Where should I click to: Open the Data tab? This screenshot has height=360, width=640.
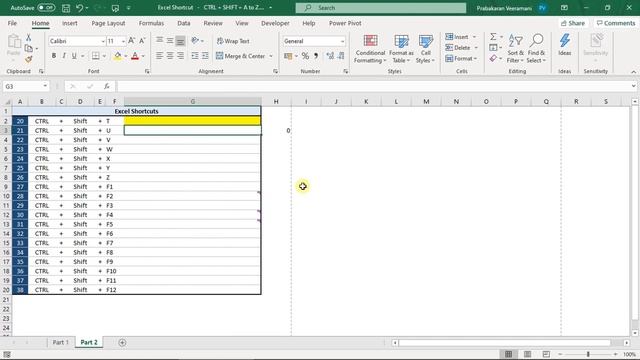[x=184, y=23]
